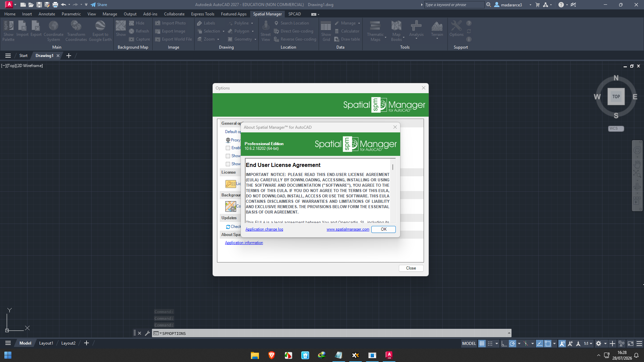Viewport: 644px width, 362px height.
Task: Toggle the Enabl... checkbox in Options
Action: (x=228, y=148)
